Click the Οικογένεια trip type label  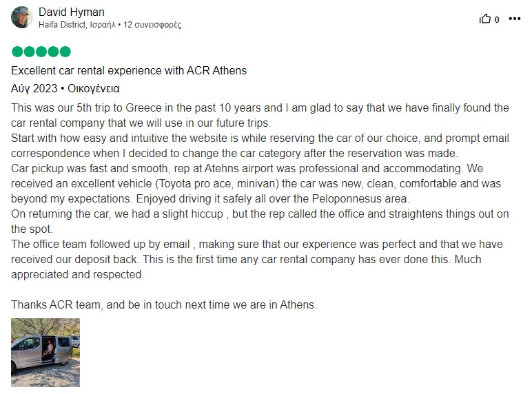tap(94, 88)
